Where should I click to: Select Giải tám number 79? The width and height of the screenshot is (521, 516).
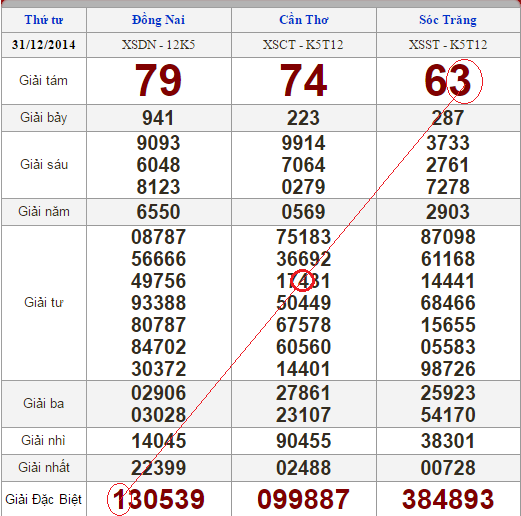click(158, 81)
